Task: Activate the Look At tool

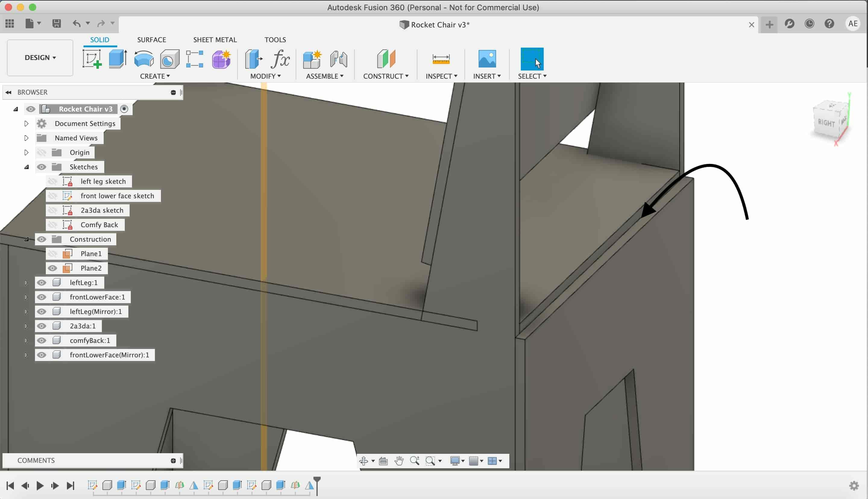Action: [x=383, y=461]
